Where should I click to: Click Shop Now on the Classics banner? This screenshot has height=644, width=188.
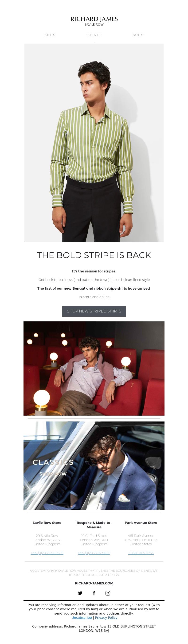[53, 474]
